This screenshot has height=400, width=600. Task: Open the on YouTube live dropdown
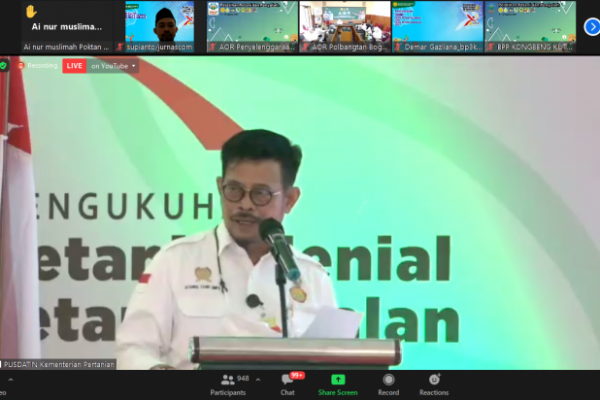[x=113, y=66]
